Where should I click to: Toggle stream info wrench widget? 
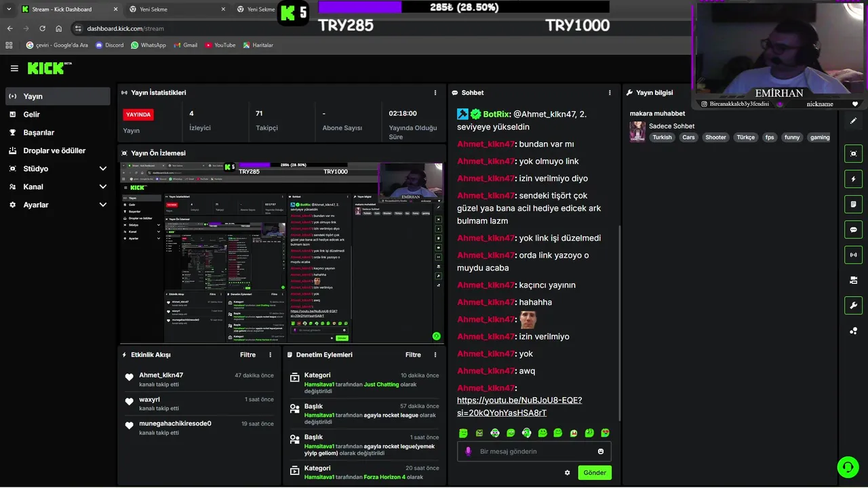(x=854, y=305)
